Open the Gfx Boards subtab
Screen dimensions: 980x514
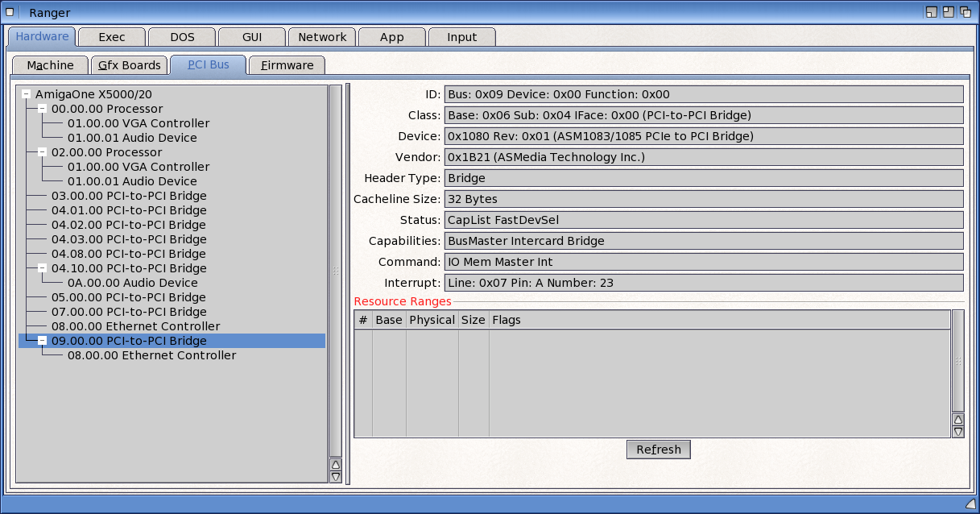click(129, 65)
